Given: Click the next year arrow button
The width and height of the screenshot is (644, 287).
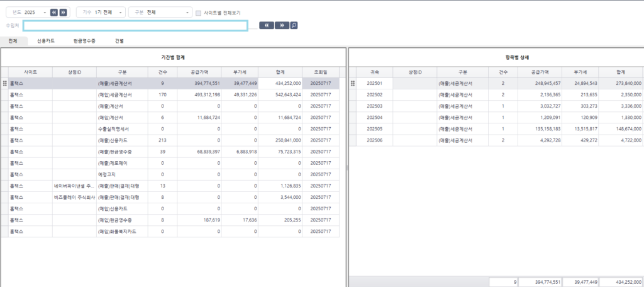Looking at the screenshot, I should pos(63,13).
